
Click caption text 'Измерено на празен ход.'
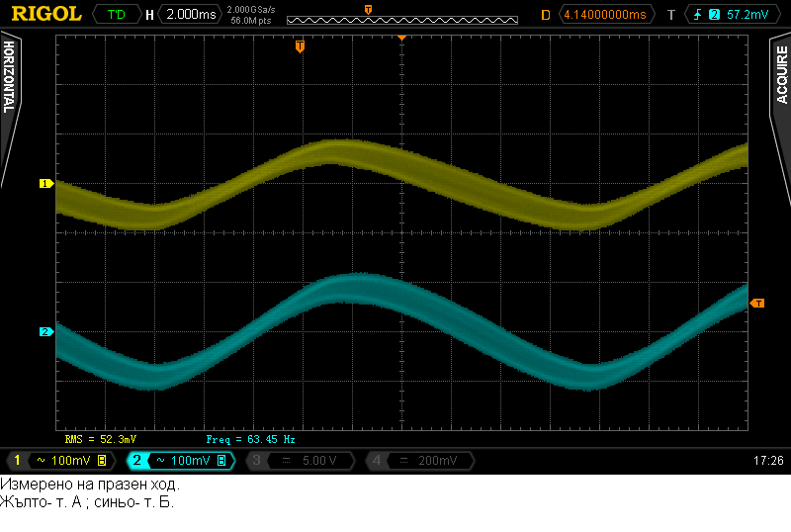point(90,485)
